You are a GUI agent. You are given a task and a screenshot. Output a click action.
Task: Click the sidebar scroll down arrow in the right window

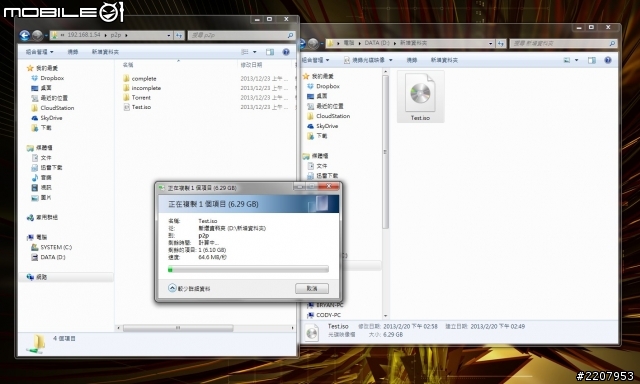(x=385, y=315)
